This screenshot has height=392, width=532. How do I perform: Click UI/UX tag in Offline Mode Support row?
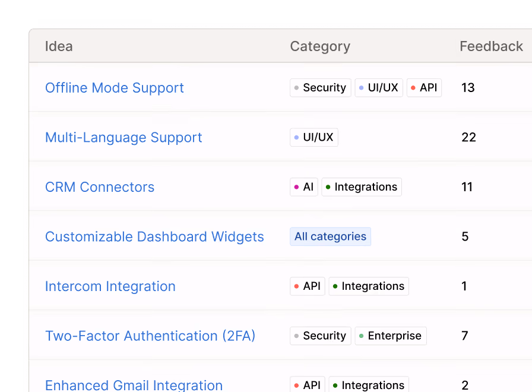379,87
